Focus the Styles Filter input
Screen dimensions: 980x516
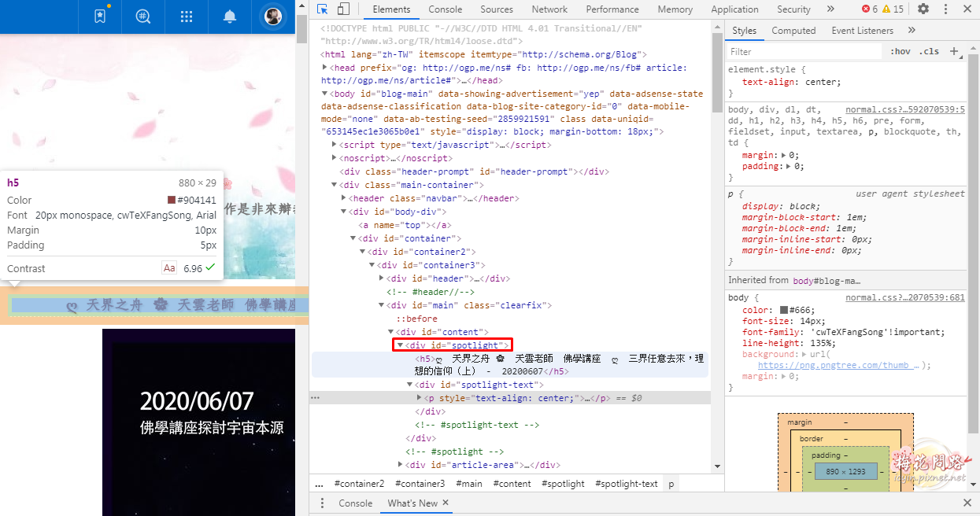coord(804,51)
